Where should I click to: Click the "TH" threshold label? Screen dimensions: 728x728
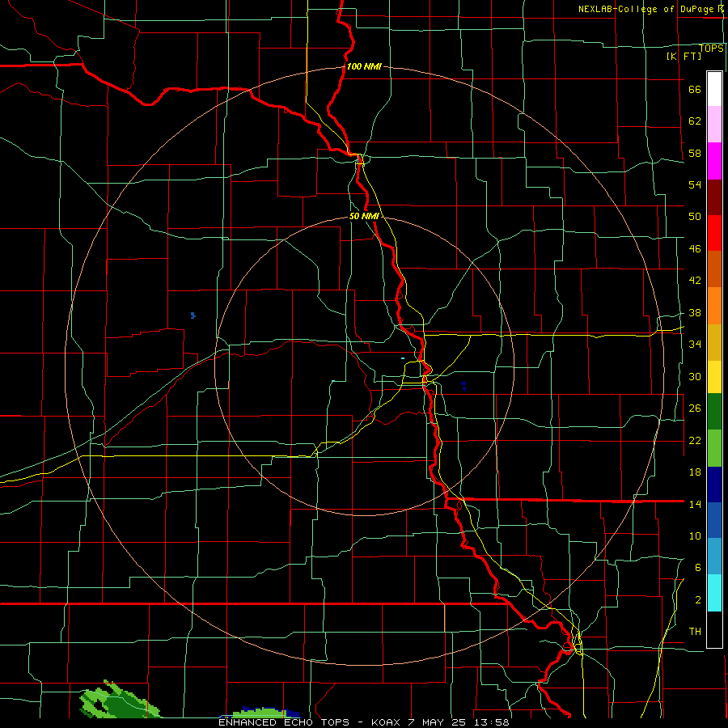coord(695,632)
